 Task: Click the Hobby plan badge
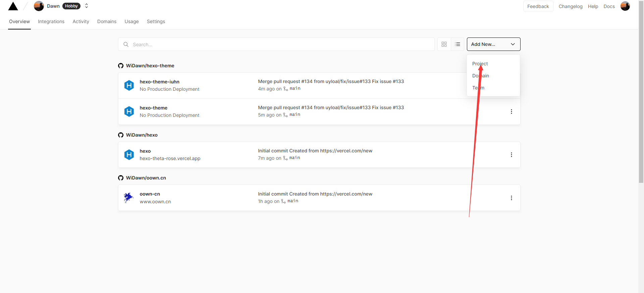(71, 6)
